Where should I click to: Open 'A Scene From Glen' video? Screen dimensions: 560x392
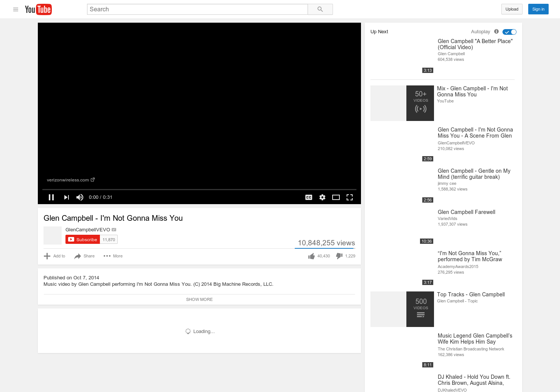click(x=475, y=133)
